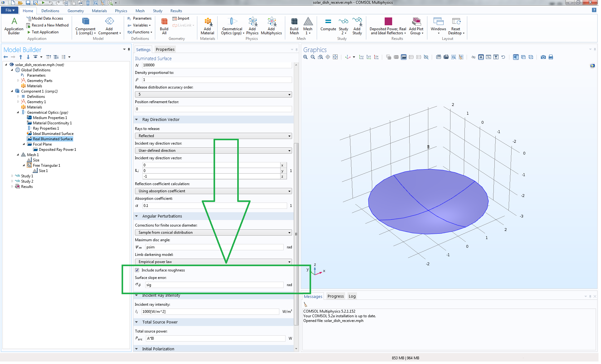Open the Limb darkening model dropdown

tap(213, 262)
